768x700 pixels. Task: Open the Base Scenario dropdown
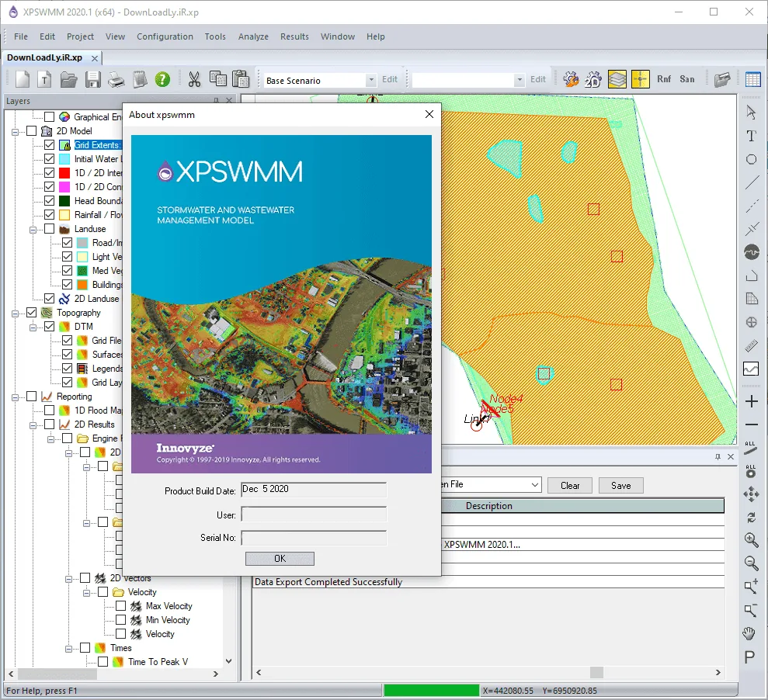(371, 80)
